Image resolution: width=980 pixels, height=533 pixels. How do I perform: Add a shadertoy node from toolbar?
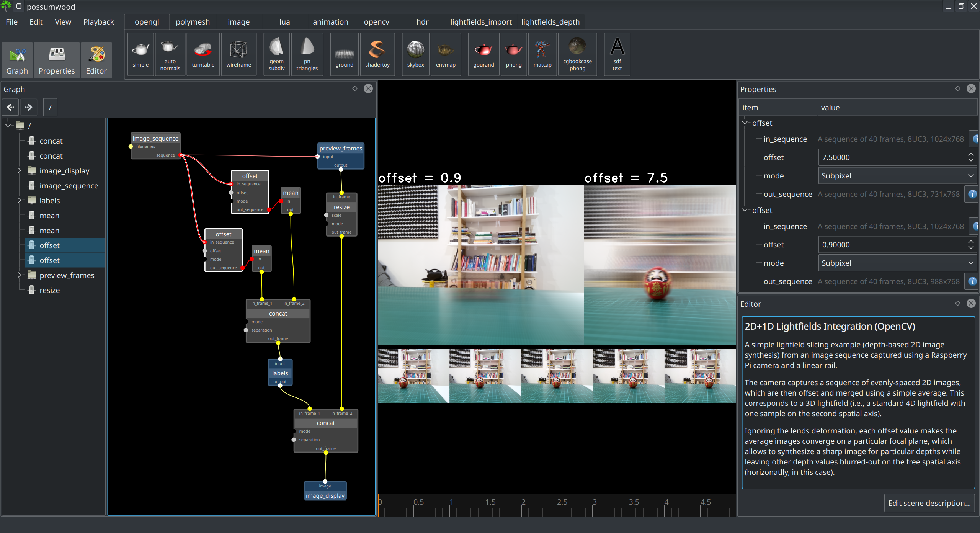tap(377, 54)
